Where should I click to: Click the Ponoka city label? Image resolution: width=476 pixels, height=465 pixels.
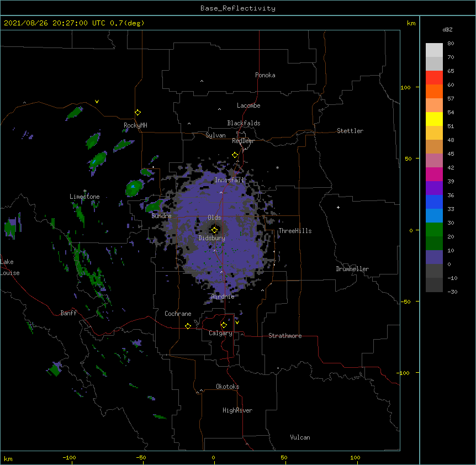pyautogui.click(x=265, y=75)
